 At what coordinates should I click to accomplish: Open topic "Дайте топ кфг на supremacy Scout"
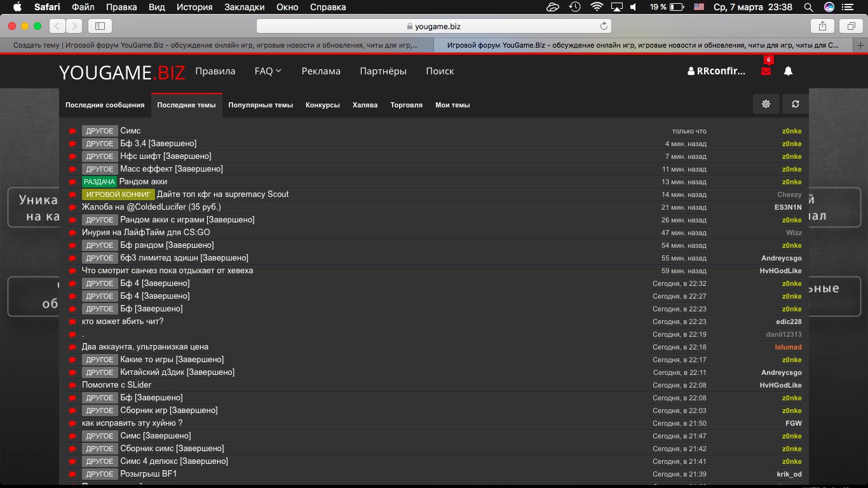point(222,194)
